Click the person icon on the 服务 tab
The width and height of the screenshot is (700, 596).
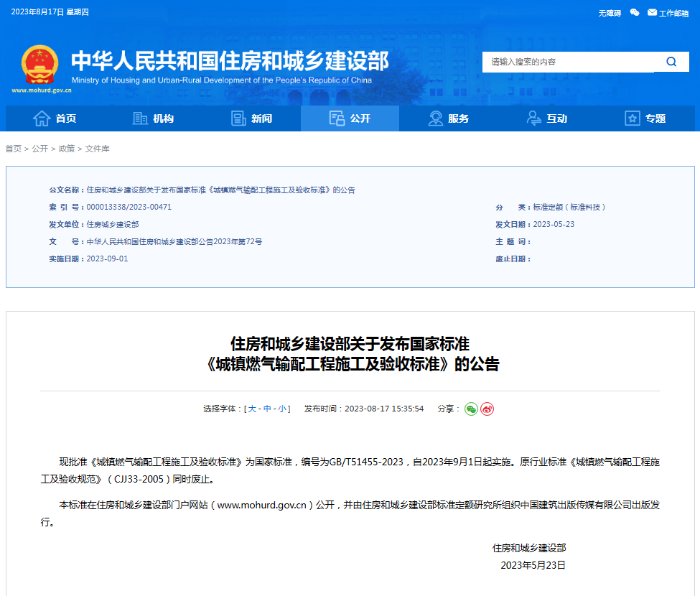pyautogui.click(x=434, y=118)
